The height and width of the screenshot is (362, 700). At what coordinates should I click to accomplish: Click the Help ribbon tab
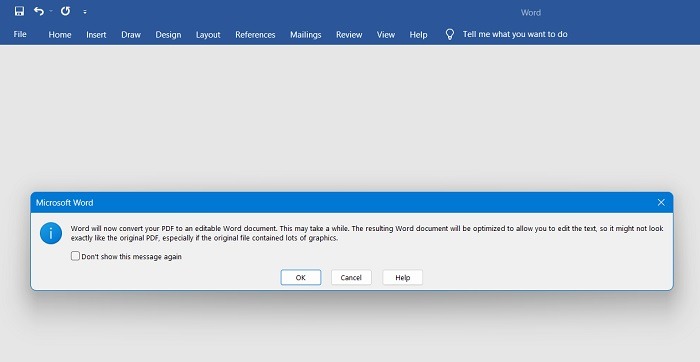(418, 34)
